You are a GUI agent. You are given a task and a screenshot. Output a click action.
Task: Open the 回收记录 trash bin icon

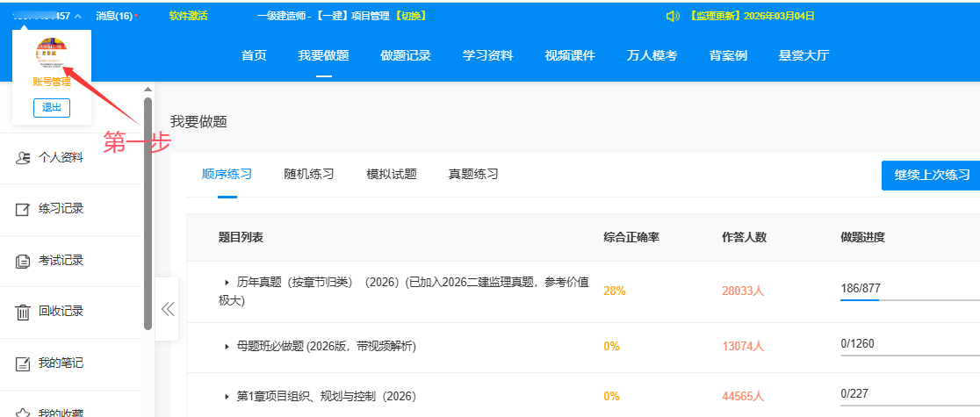pyautogui.click(x=24, y=312)
